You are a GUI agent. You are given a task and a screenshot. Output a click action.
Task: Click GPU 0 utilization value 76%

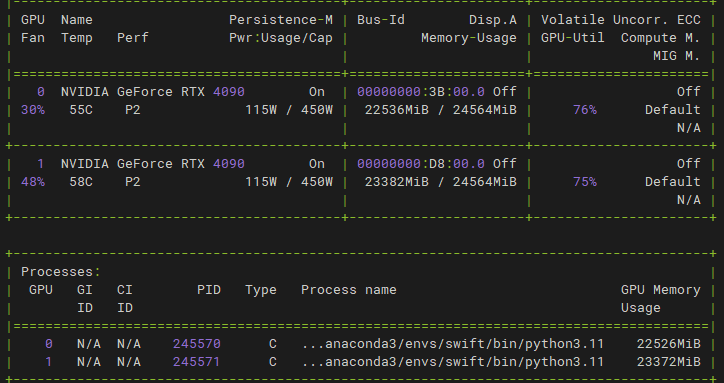[585, 110]
